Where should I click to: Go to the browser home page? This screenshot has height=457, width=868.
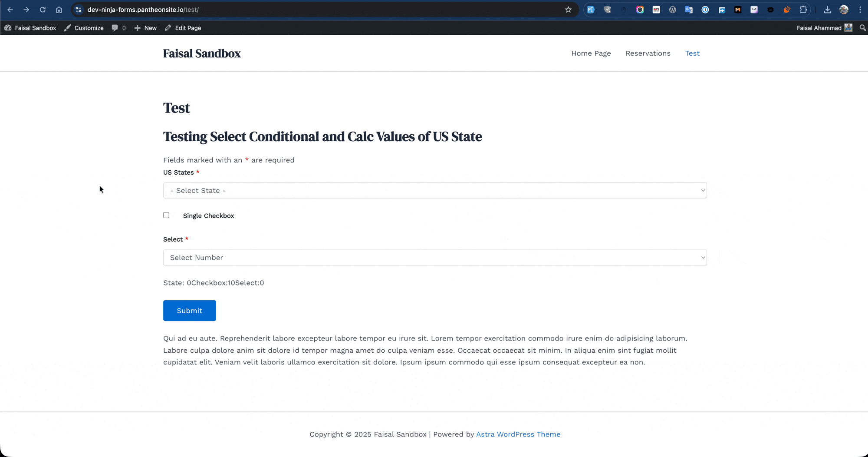[x=59, y=10]
